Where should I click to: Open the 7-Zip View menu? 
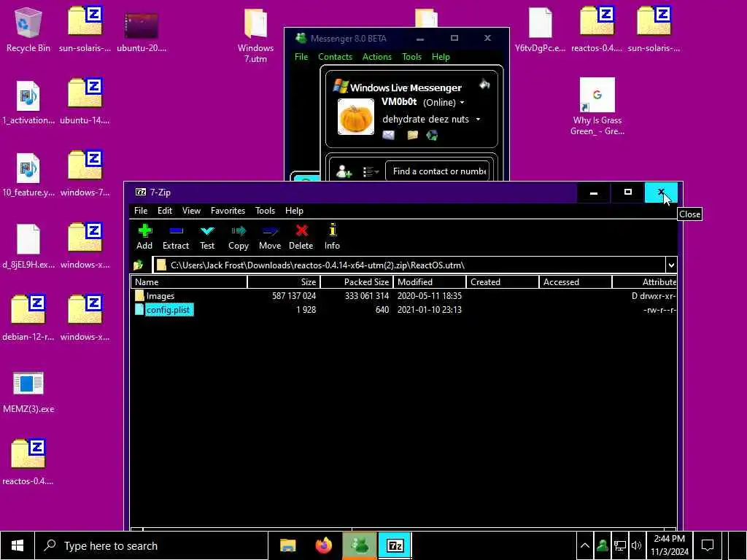191,211
